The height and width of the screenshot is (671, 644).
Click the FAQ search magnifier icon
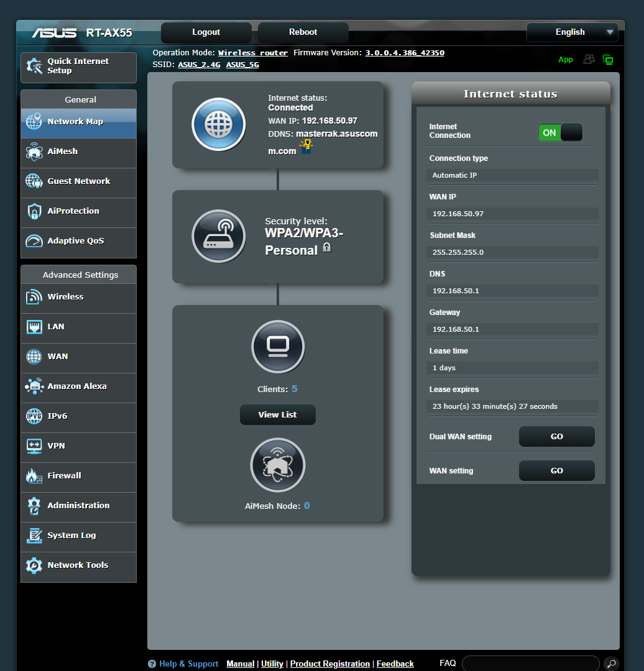coord(611,664)
